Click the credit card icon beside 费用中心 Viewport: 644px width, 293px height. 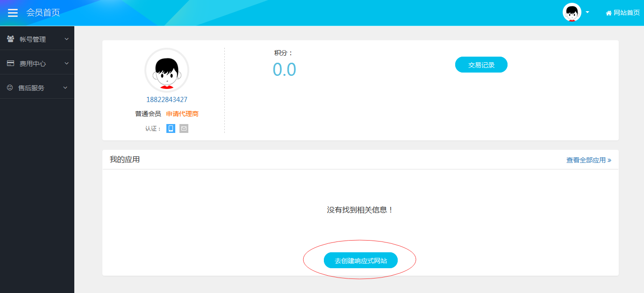[10, 63]
